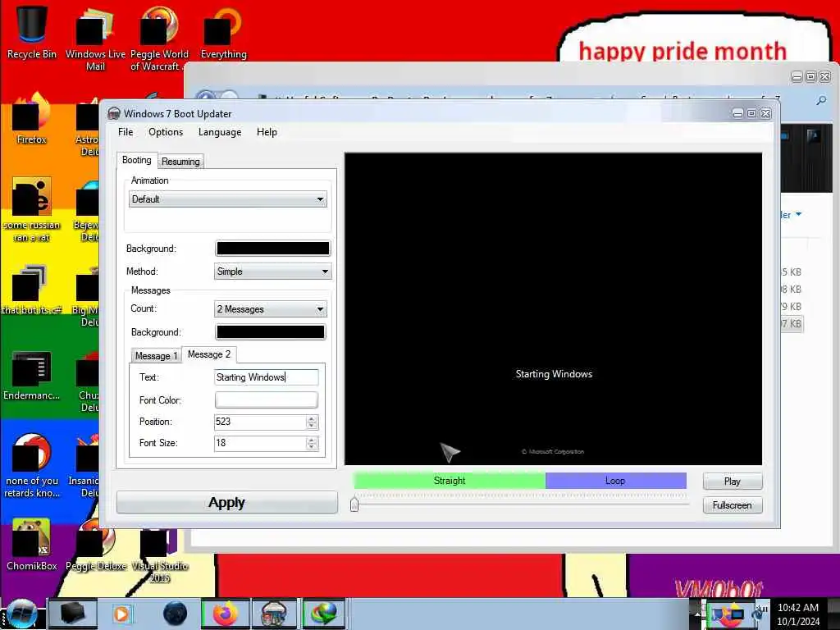
Task: Switch to Firefox in the taskbar
Action: (225, 614)
